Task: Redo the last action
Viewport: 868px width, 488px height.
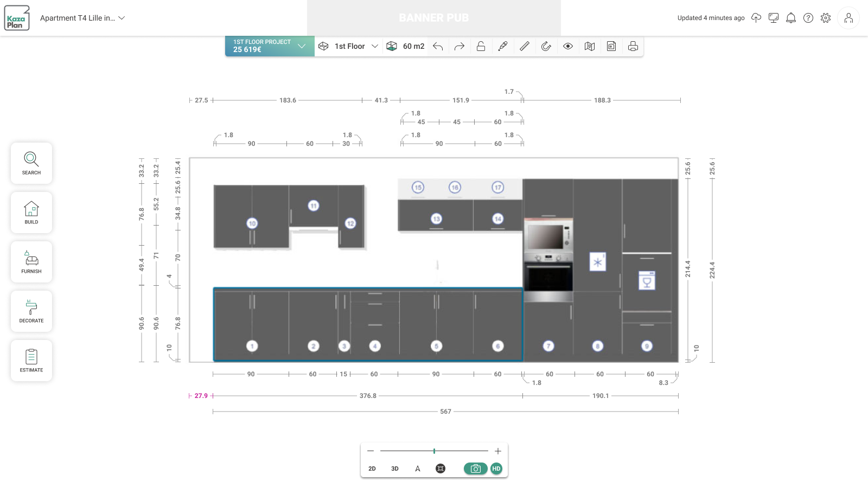Action: pos(459,47)
